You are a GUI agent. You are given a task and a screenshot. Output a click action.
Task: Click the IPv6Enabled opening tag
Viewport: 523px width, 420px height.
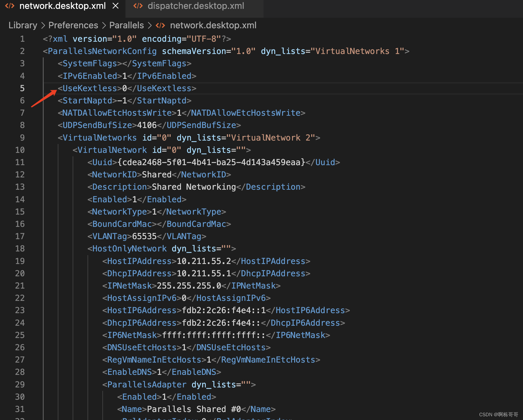point(90,76)
